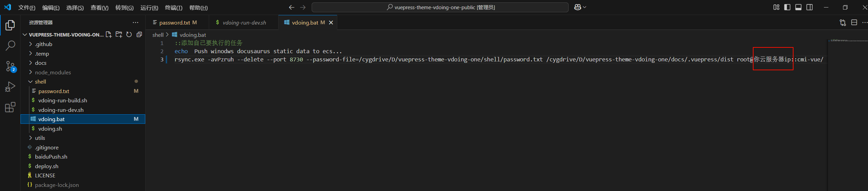Click line number 3 in the gutter
868x191 pixels.
pyautogui.click(x=162, y=59)
